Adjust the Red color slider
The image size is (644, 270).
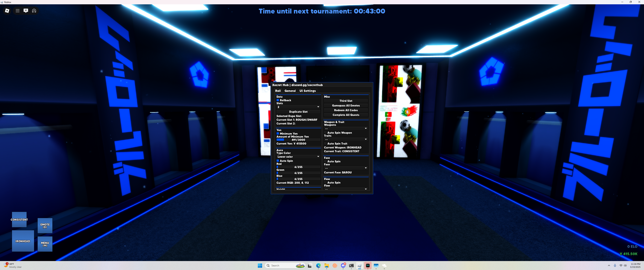[298, 167]
